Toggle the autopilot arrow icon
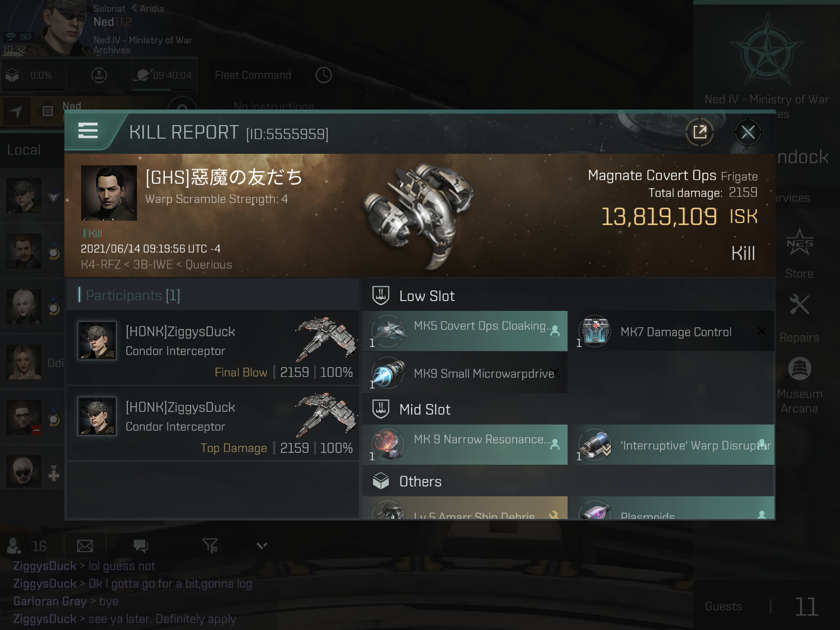840x630 pixels. coord(16,111)
